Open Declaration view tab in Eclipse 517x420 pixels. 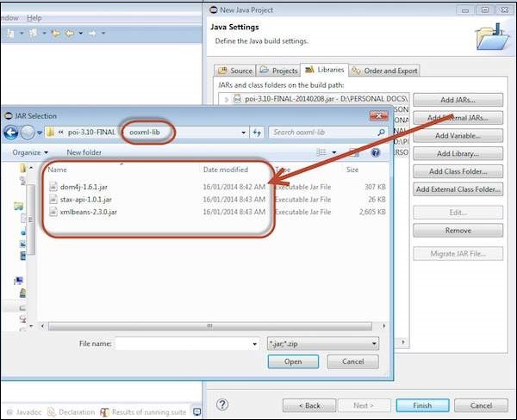72,412
